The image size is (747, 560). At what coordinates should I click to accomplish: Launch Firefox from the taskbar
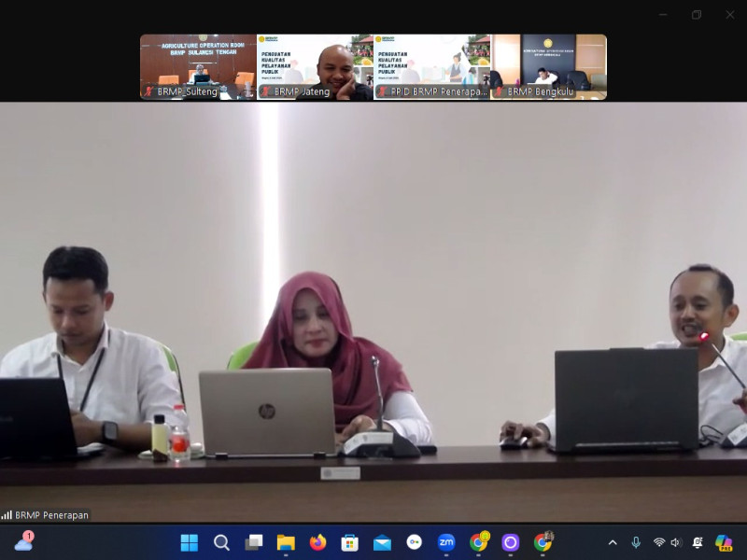317,542
